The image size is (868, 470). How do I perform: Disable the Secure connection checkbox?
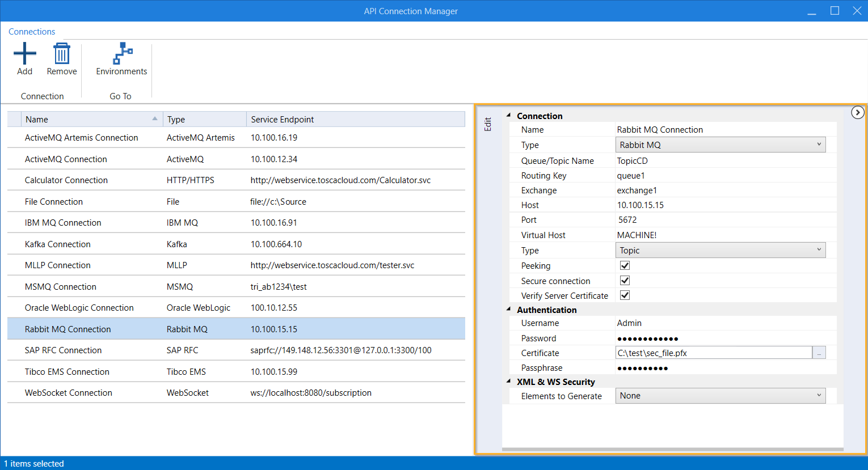(x=625, y=281)
